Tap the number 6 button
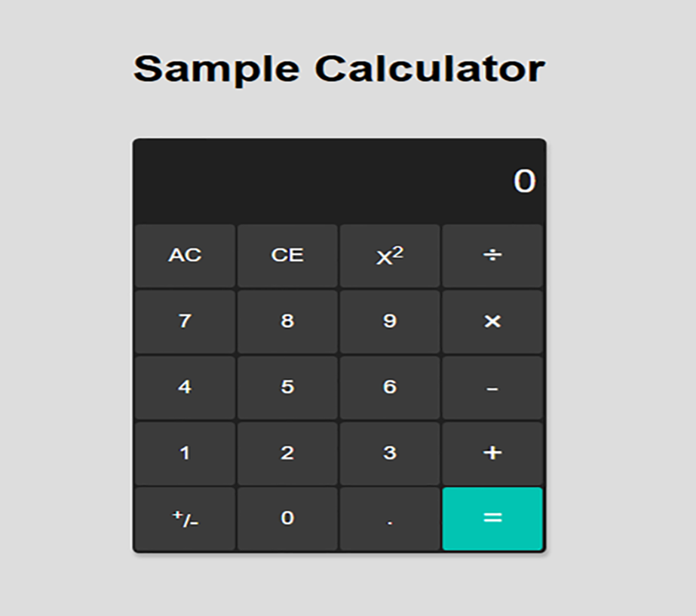696x616 pixels. [x=390, y=388]
